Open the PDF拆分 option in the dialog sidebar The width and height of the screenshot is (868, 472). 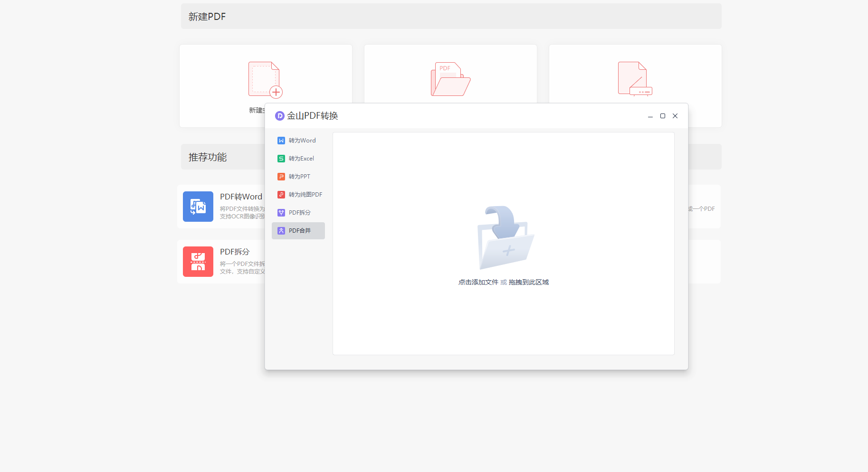[x=298, y=213]
